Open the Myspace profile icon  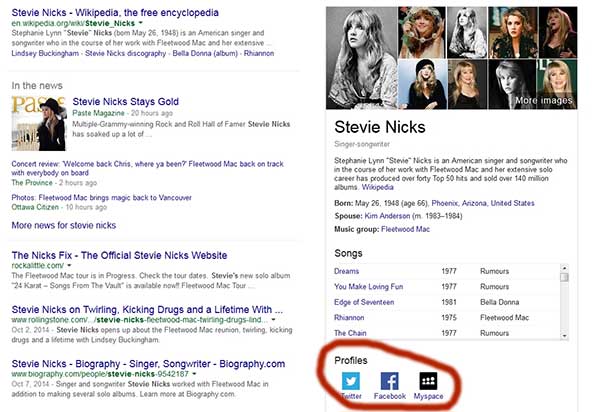click(428, 381)
